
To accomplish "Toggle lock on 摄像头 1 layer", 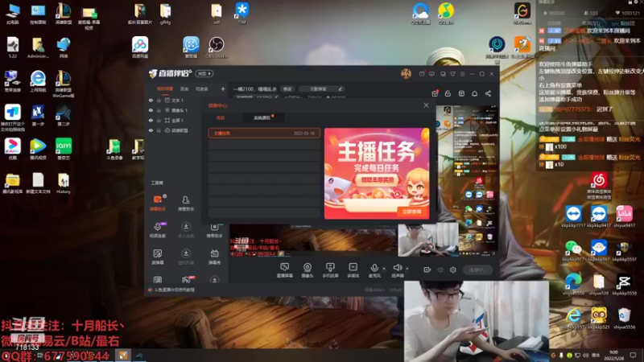I will 159,110.
